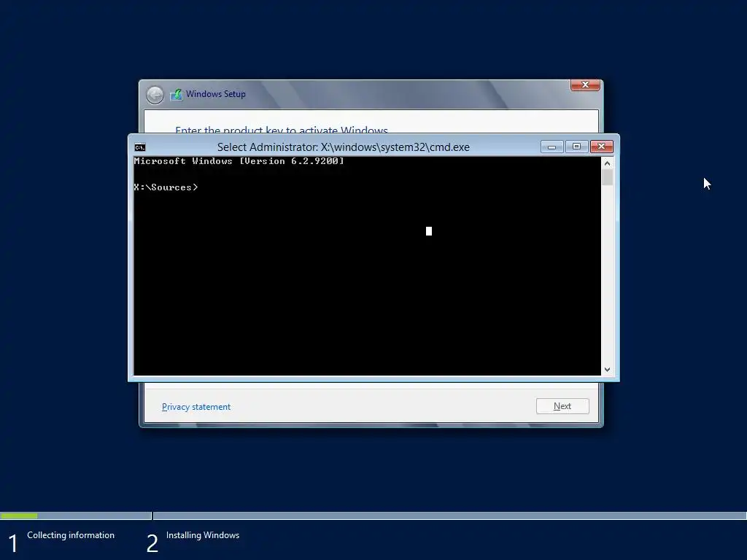The image size is (747, 560).
Task: Click the command prompt scrollbar thumb
Action: [x=607, y=177]
